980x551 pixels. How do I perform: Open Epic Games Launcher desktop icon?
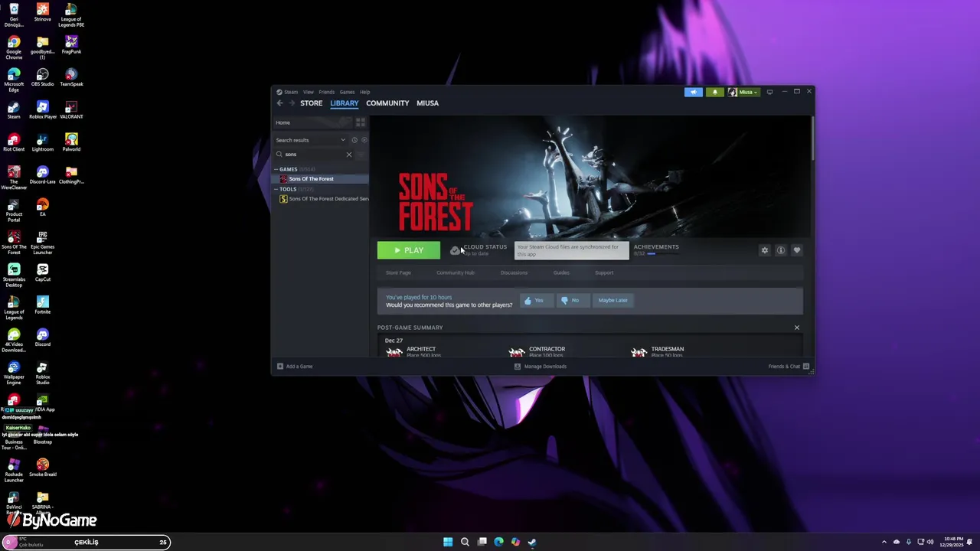click(x=43, y=243)
